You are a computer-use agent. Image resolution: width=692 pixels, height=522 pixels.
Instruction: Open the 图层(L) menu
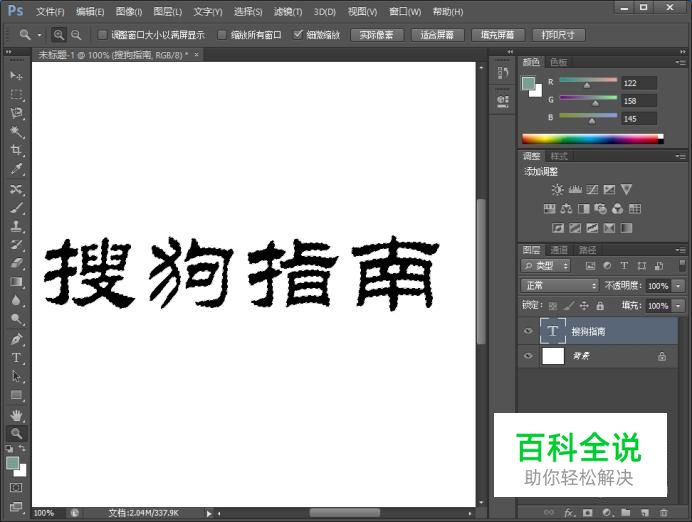tap(168, 11)
